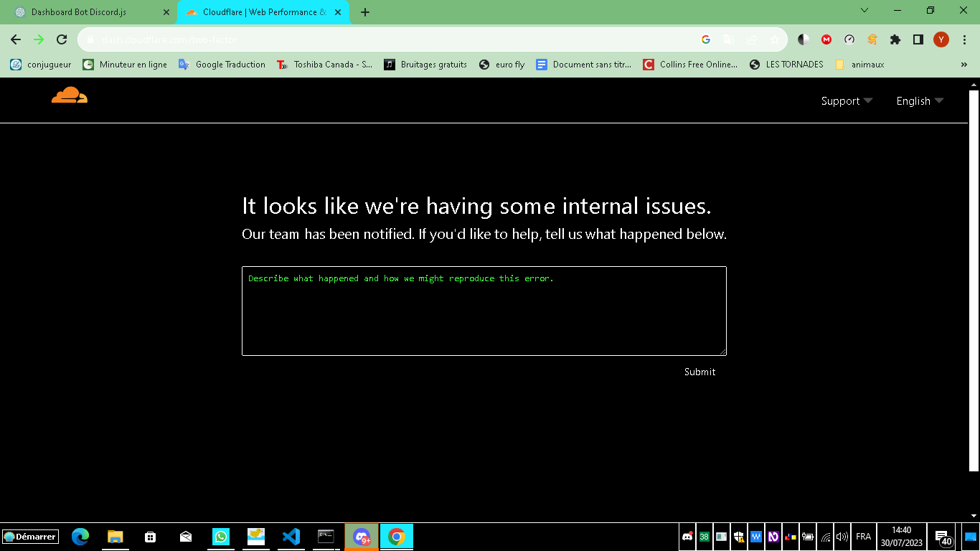Change the FRA keyboard language
This screenshot has height=551, width=980.
pyautogui.click(x=864, y=537)
